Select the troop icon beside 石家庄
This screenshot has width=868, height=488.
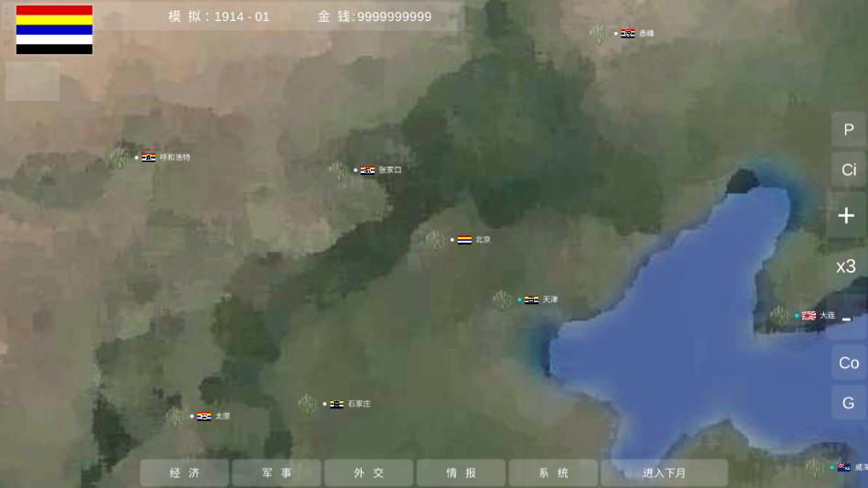click(x=308, y=405)
